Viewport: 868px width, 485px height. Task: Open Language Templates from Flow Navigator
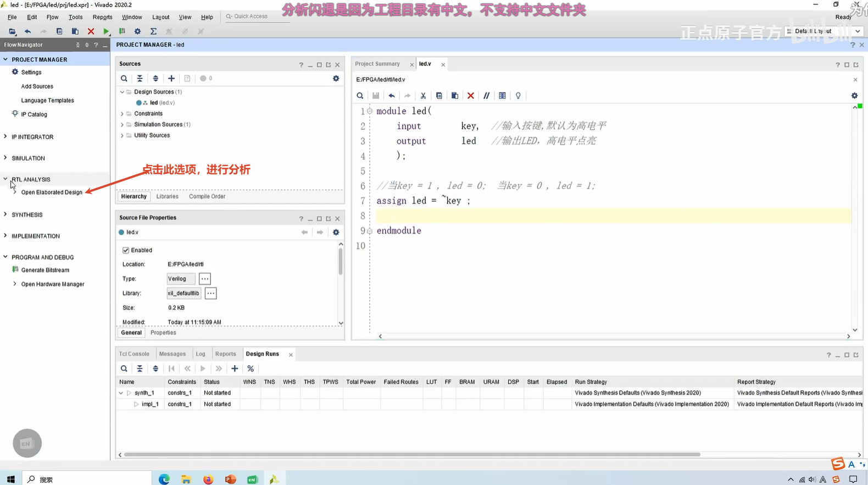point(47,101)
